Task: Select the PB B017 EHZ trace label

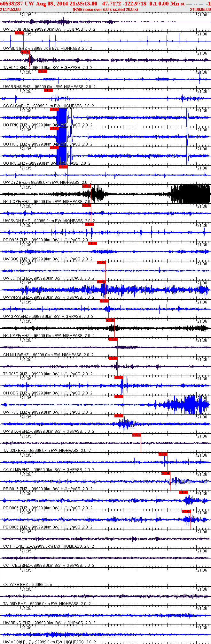Action: (48, 489)
